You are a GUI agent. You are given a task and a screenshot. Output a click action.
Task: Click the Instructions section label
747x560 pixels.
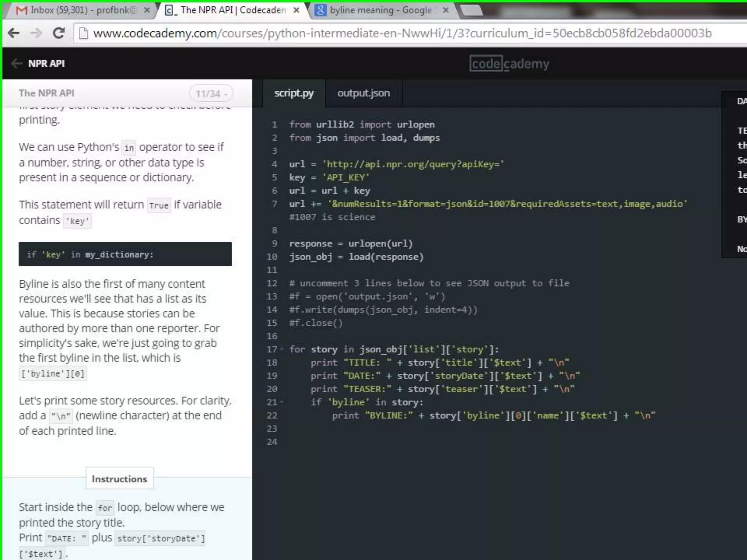119,479
